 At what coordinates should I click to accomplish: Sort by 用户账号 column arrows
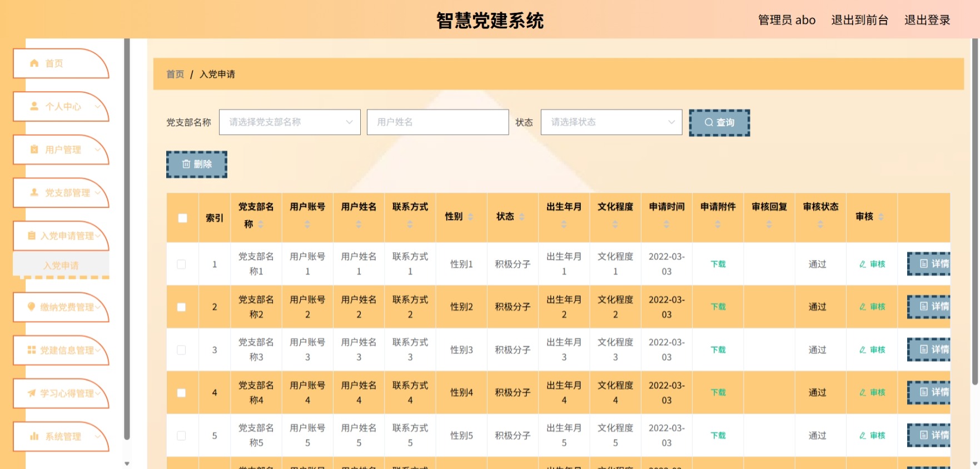tap(307, 224)
